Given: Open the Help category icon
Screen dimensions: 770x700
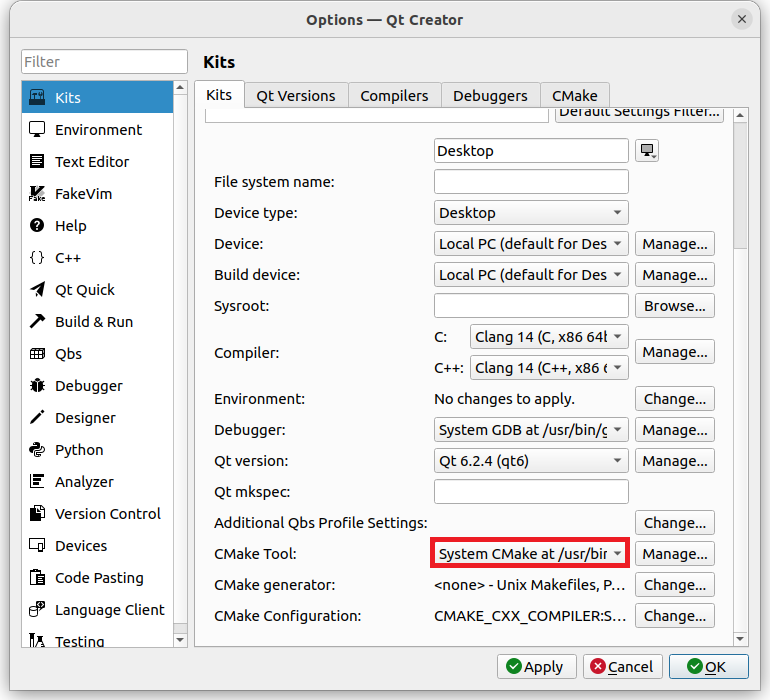Looking at the screenshot, I should [x=37, y=225].
